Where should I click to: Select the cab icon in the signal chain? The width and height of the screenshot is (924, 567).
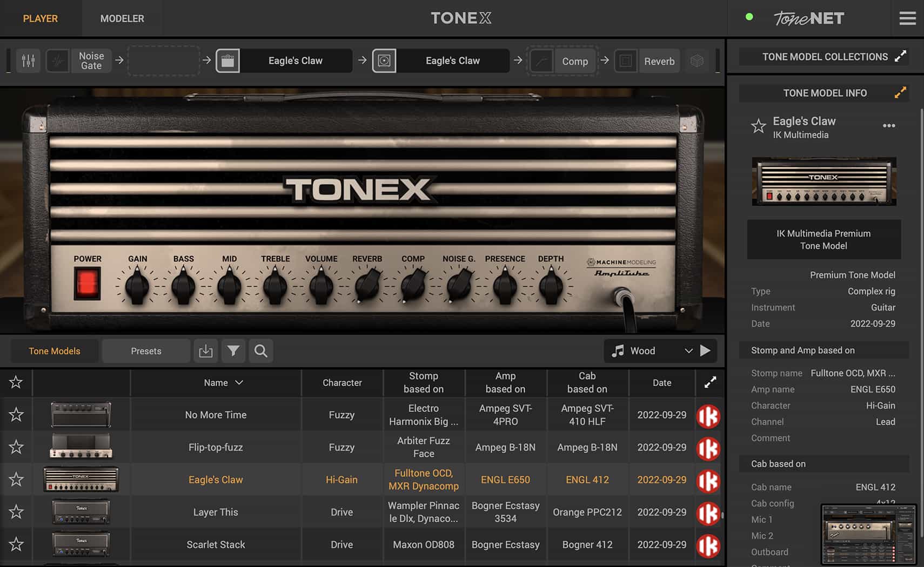pyautogui.click(x=385, y=60)
